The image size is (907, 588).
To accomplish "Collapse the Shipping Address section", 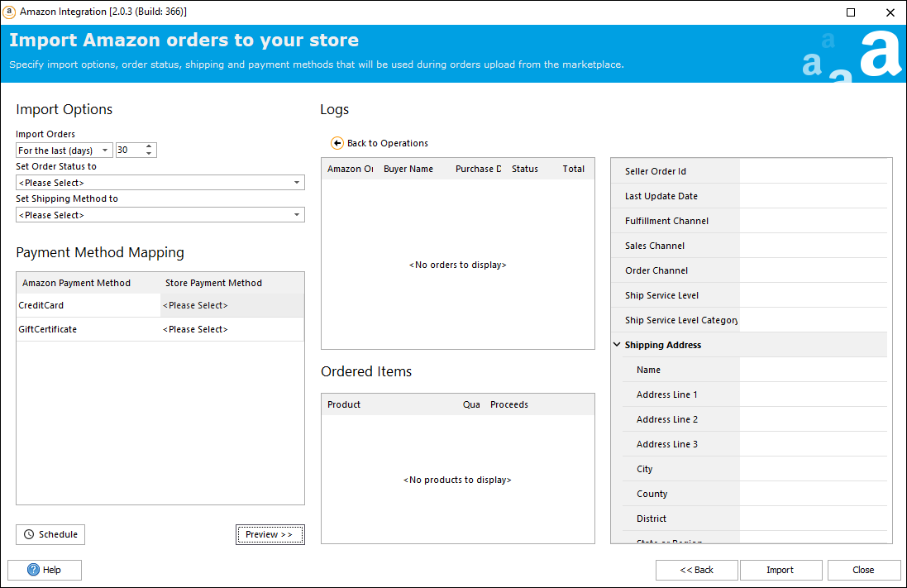I will [x=617, y=344].
